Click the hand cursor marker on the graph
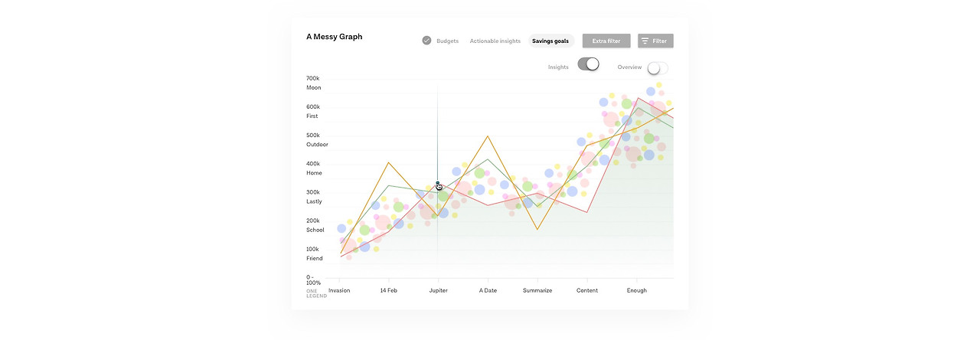 [439, 186]
